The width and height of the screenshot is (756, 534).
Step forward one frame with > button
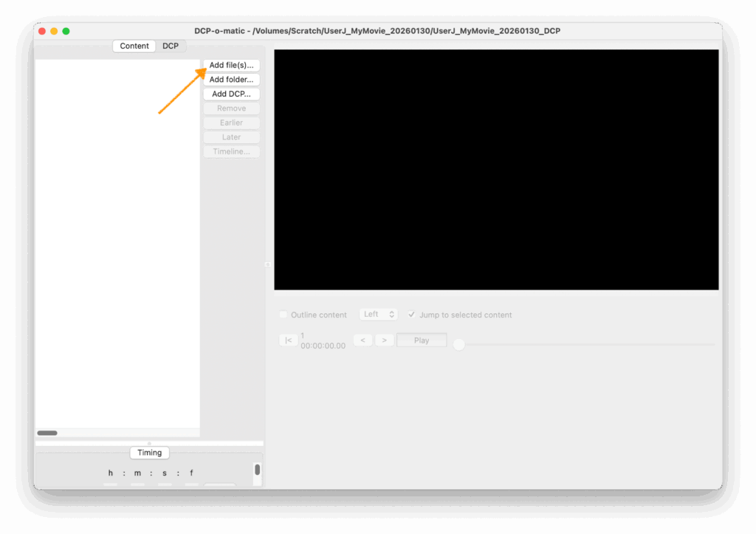tap(384, 340)
